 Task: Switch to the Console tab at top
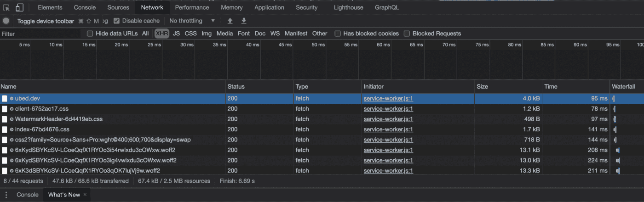pyautogui.click(x=85, y=7)
